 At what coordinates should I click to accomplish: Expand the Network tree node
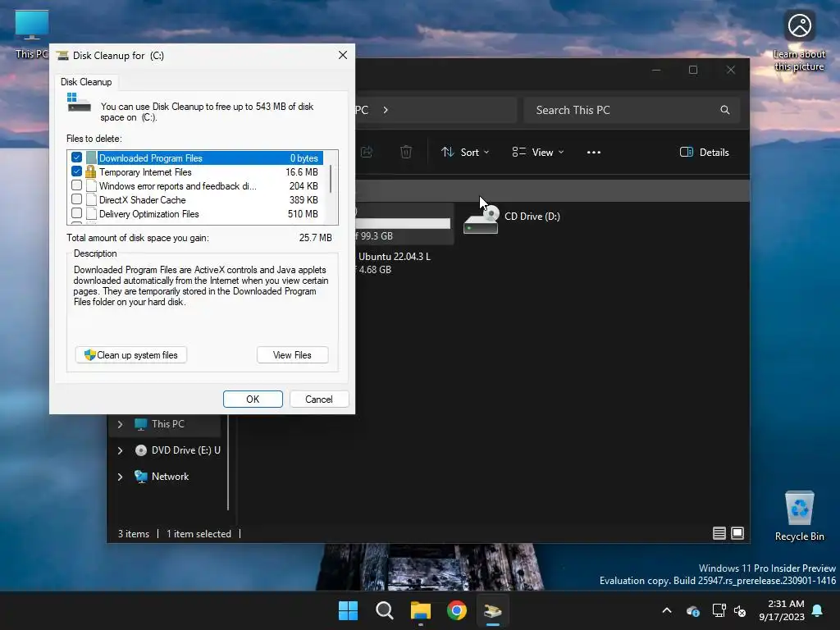pos(120,477)
